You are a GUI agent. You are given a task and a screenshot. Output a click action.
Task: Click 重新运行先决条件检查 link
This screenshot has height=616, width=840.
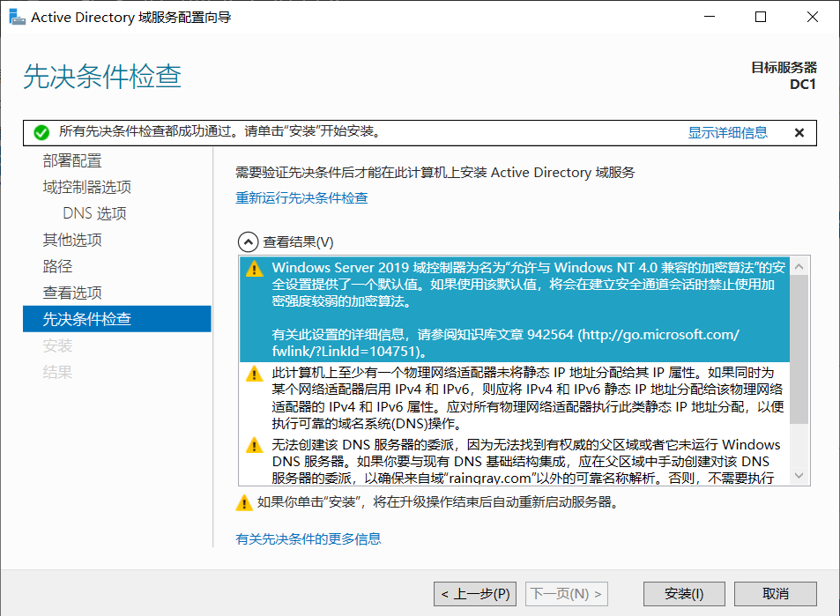301,198
